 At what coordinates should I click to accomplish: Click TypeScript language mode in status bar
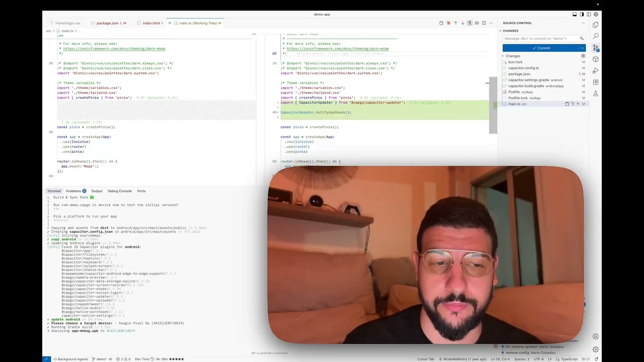[x=569, y=359]
